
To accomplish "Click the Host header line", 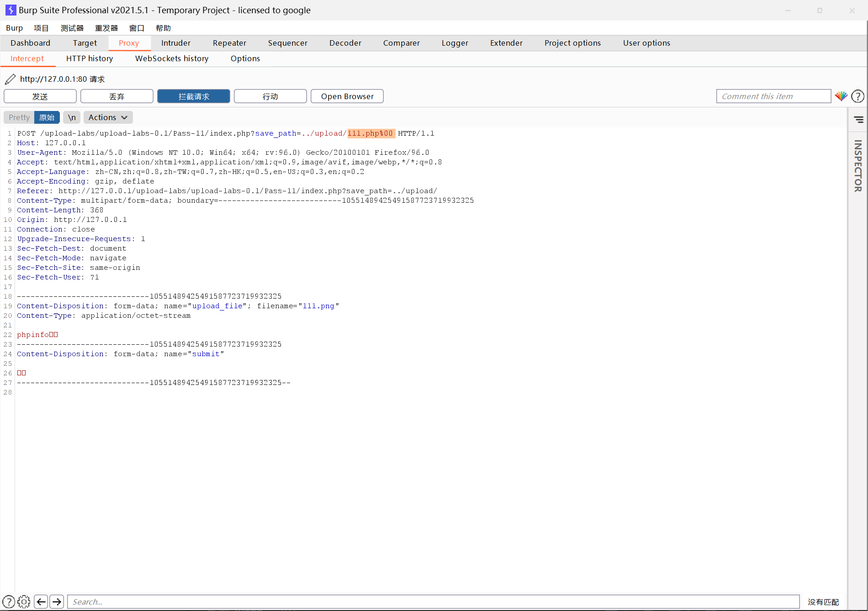I will (51, 143).
